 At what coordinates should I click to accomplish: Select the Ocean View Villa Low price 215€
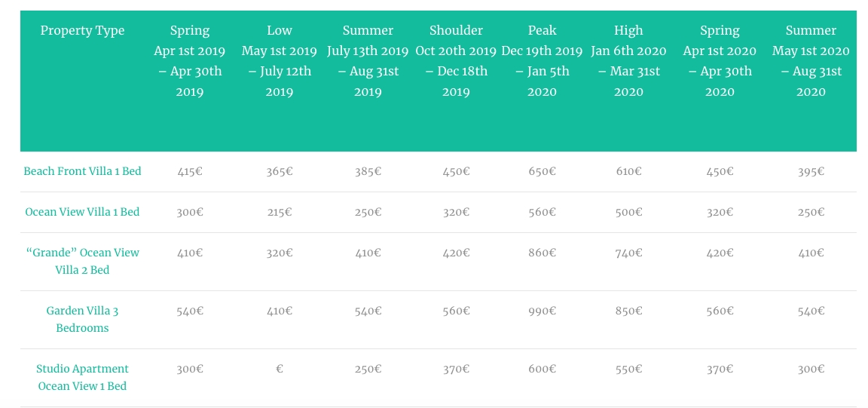coord(280,212)
